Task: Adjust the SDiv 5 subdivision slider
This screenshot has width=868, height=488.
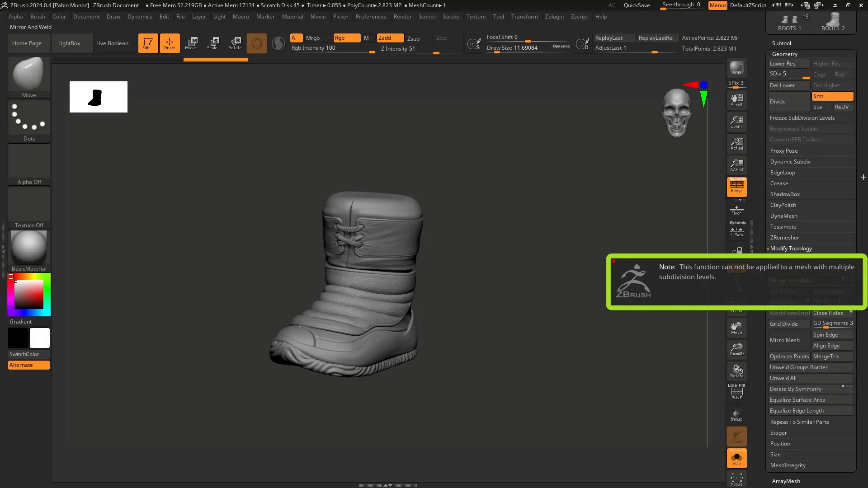Action: click(x=789, y=75)
